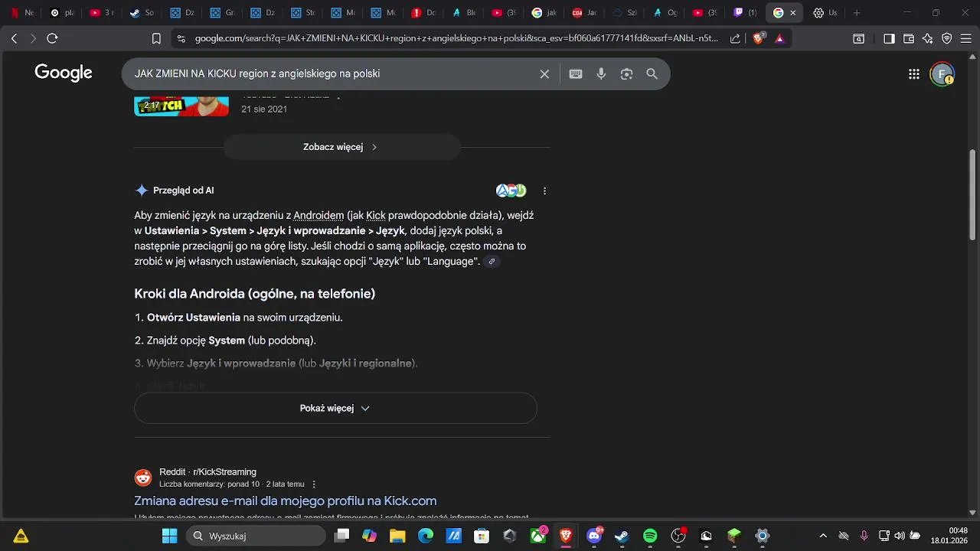Open the Google account avatar

(x=942, y=74)
